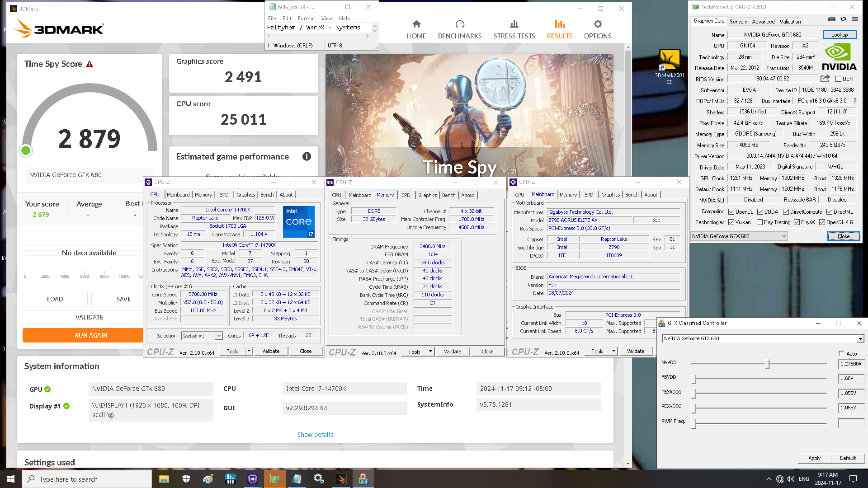Click the GPU-Z BIOS export share icon
Image resolution: width=868 pixels, height=488 pixels.
pos(825,79)
